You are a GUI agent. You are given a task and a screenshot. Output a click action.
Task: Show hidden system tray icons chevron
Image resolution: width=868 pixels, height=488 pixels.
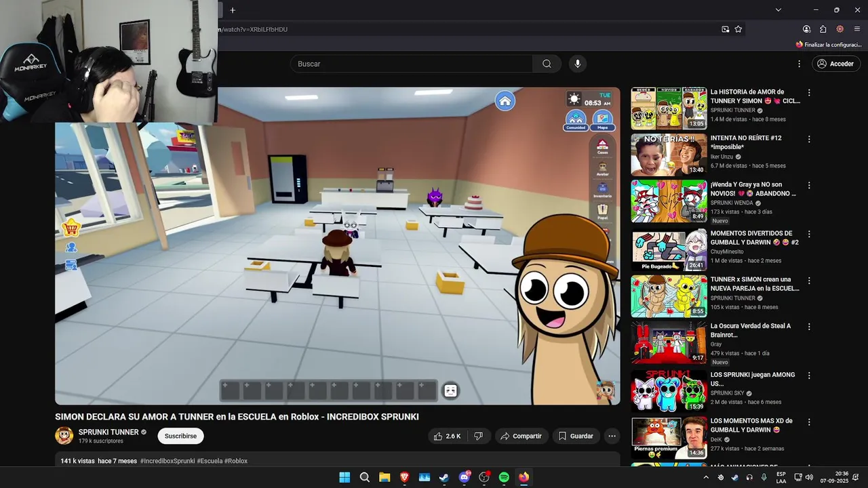[706, 477]
